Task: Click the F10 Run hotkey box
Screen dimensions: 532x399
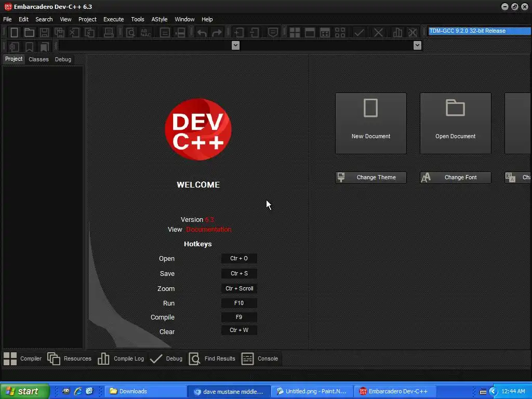Action: point(239,303)
